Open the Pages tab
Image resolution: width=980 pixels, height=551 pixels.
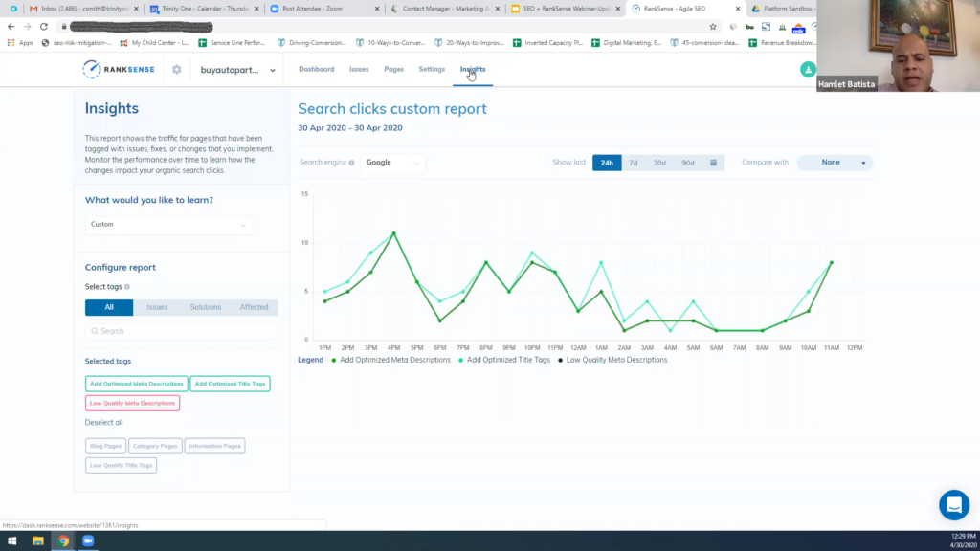tap(393, 69)
